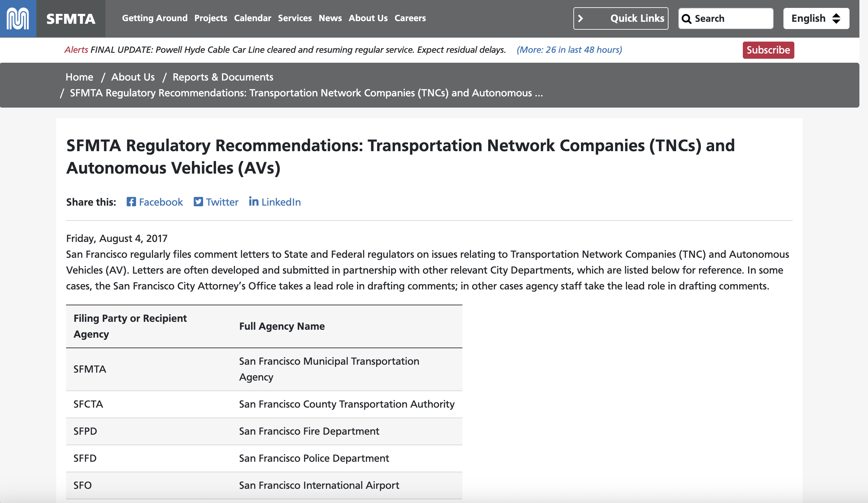
Task: Click the search magnifying glass icon
Action: click(686, 18)
